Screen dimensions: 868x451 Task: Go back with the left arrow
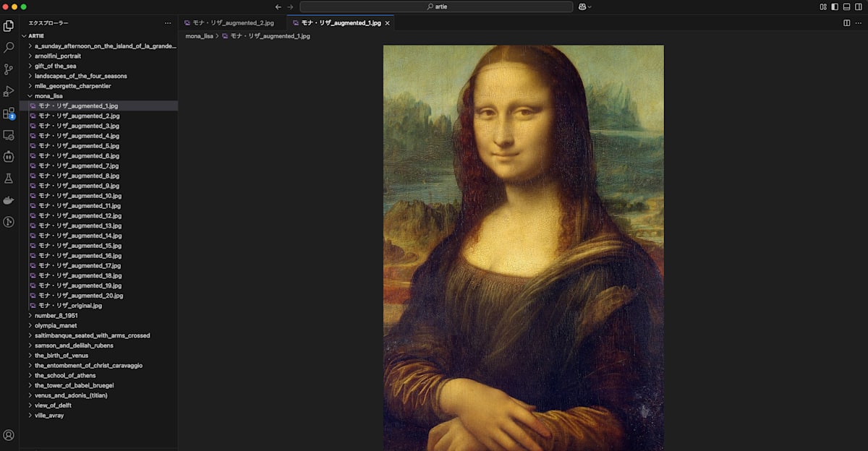tap(278, 7)
